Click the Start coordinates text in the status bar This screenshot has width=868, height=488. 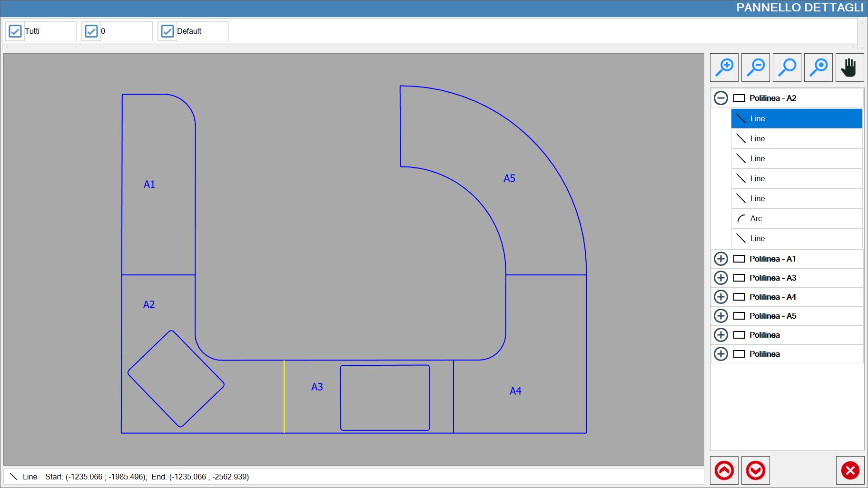[96, 477]
